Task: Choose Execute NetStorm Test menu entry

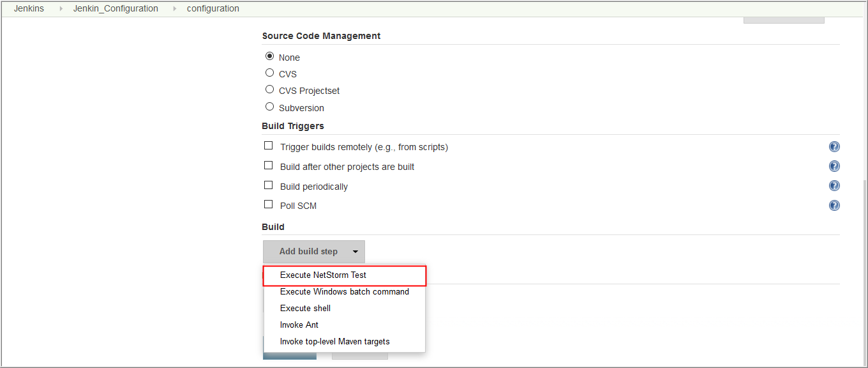Action: pyautogui.click(x=323, y=275)
